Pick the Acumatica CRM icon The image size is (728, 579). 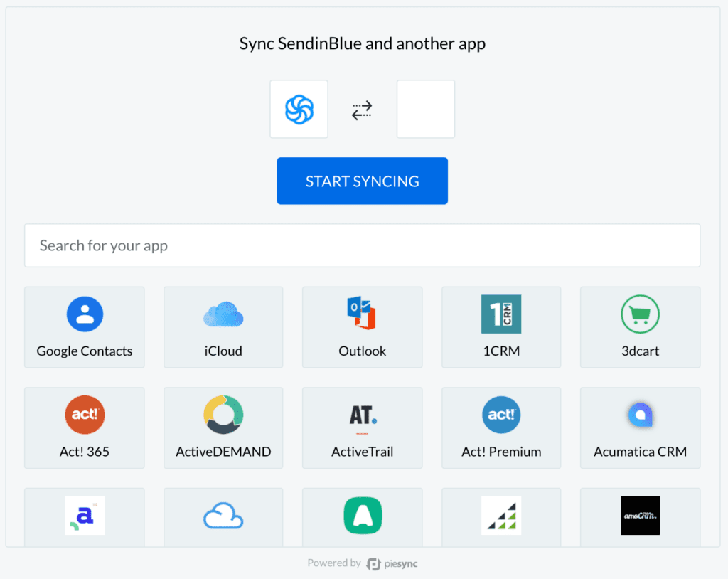(641, 415)
